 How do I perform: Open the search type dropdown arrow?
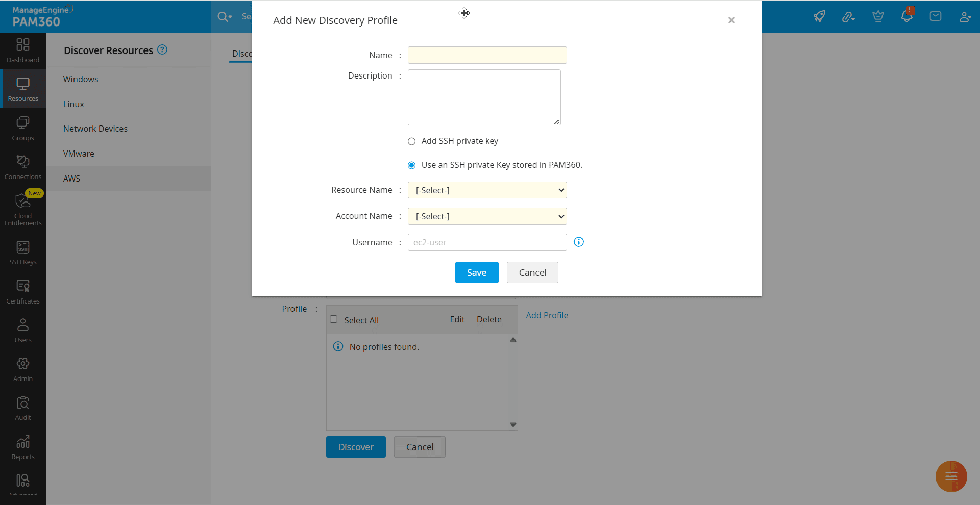pyautogui.click(x=230, y=17)
